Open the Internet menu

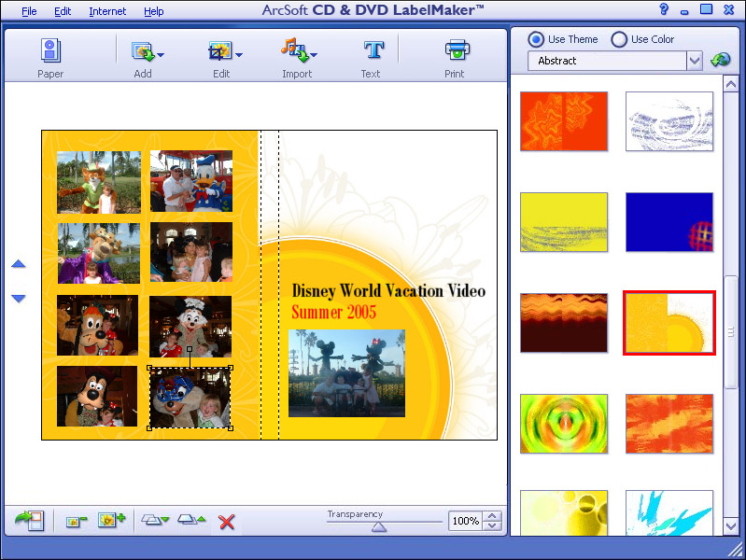[x=107, y=11]
